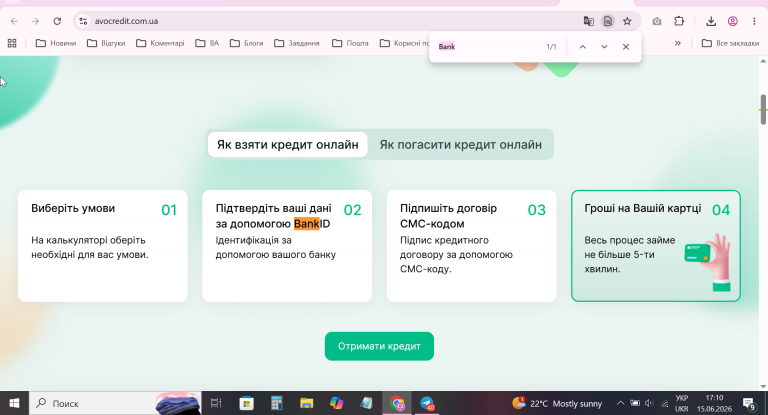Open the apps grid in bookmarks bar
This screenshot has width=768, height=415.
(x=12, y=43)
